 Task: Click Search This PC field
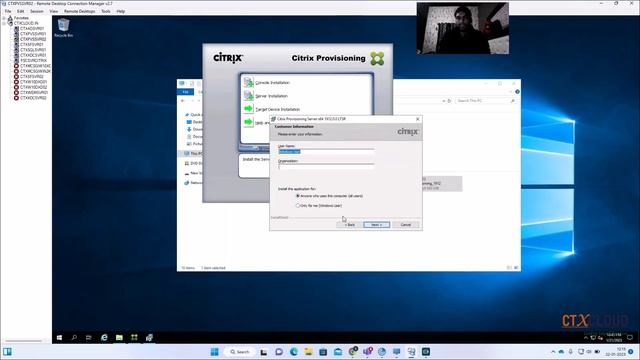485,100
